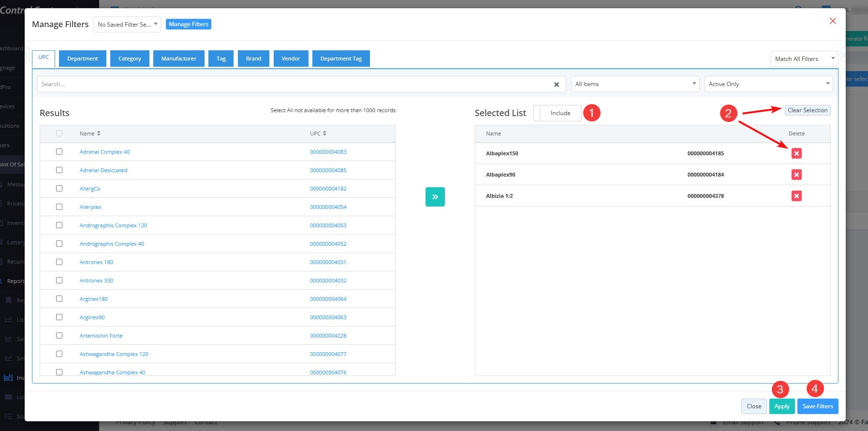Viewport: 868px width, 431px height.
Task: Click the Save Filters button
Action: 818,406
